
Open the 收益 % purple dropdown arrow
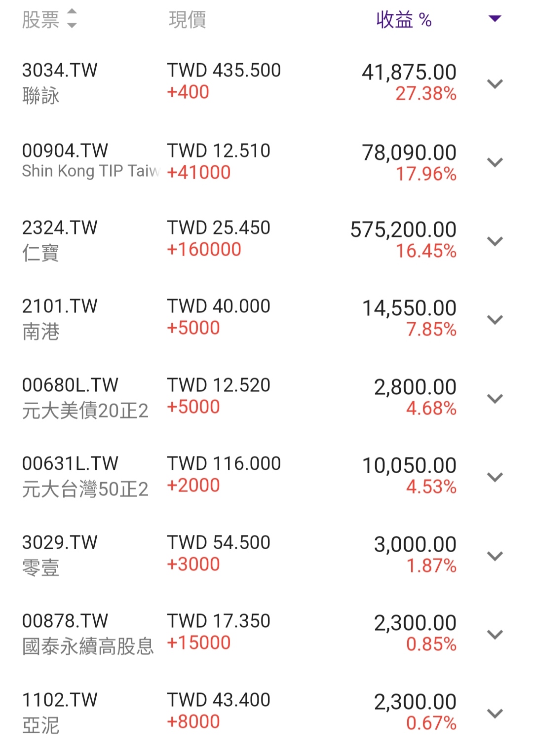pos(495,19)
